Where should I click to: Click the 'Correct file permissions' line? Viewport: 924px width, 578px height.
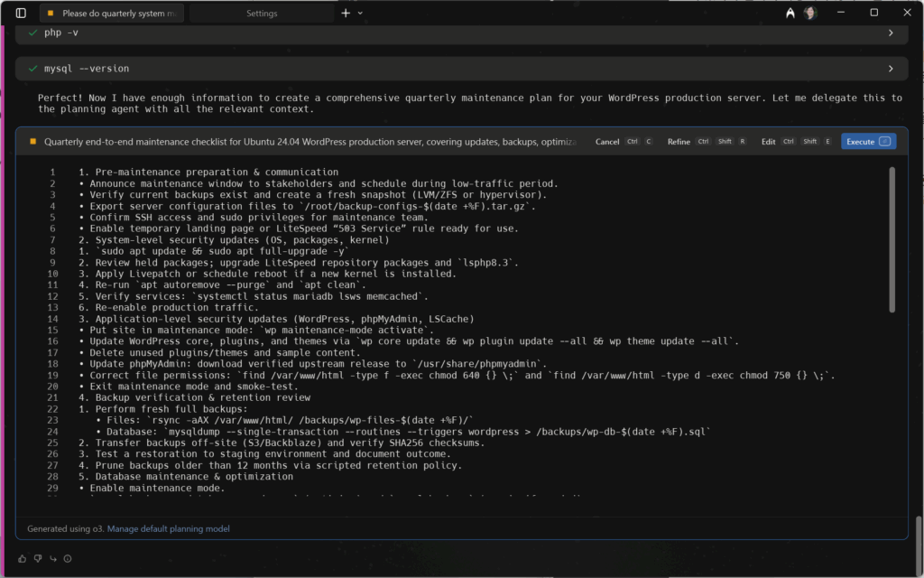457,375
